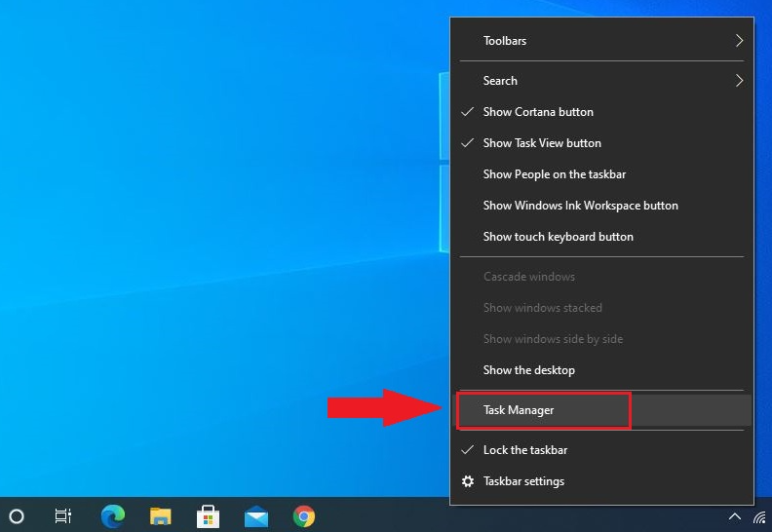Open Microsoft Store from the taskbar
Viewport: 772px width, 532px height.
click(x=208, y=516)
